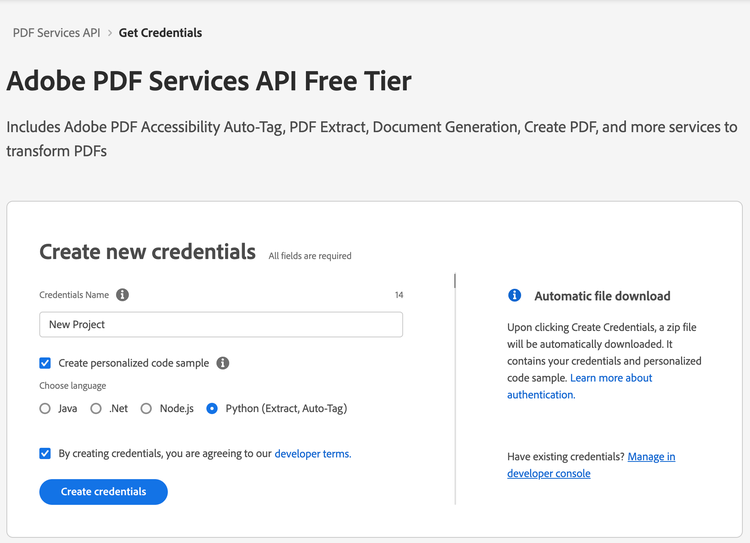Viewport: 750px width, 543px height.
Task: Select the Java language radio button
Action: (45, 409)
